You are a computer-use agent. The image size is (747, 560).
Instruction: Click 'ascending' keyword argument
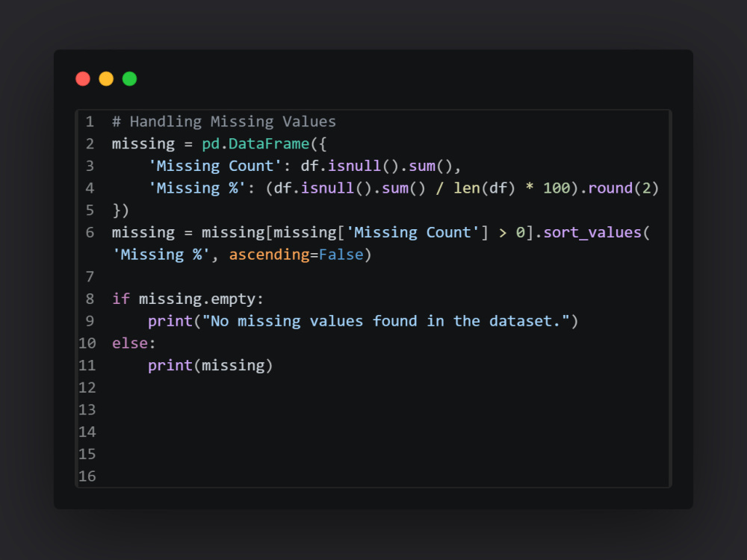269,255
